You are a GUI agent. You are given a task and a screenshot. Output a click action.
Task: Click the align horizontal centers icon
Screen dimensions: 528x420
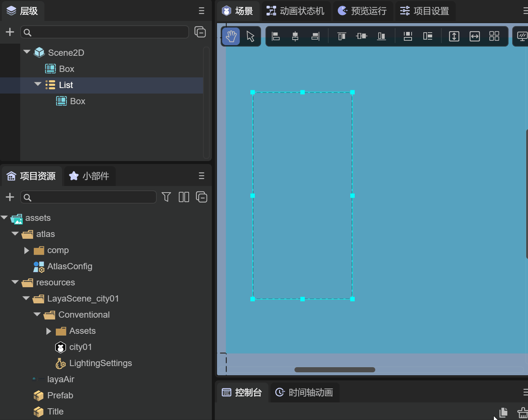click(295, 36)
